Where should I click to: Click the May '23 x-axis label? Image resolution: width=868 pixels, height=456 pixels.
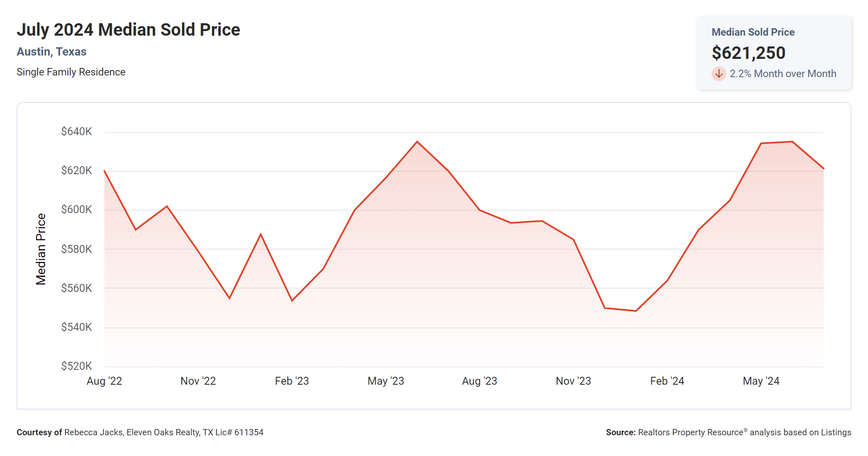[386, 381]
